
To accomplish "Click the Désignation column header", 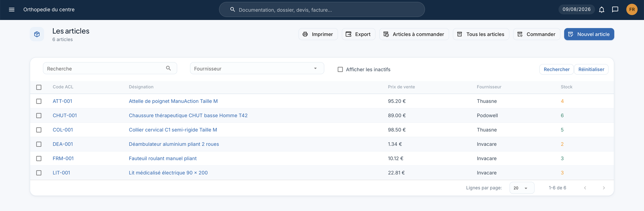I will pos(141,87).
